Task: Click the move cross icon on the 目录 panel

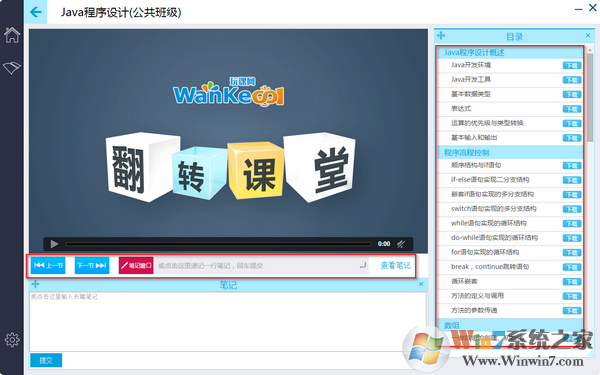Action: click(441, 36)
